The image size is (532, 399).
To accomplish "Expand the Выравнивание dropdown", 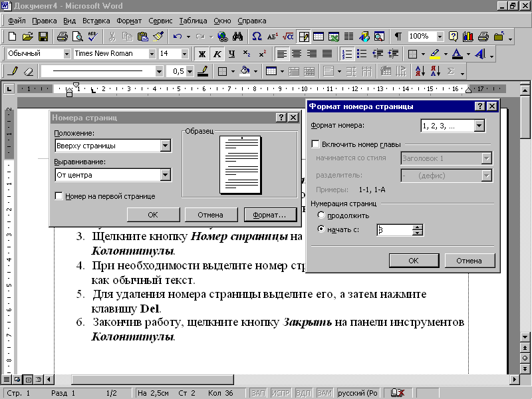I will (165, 175).
